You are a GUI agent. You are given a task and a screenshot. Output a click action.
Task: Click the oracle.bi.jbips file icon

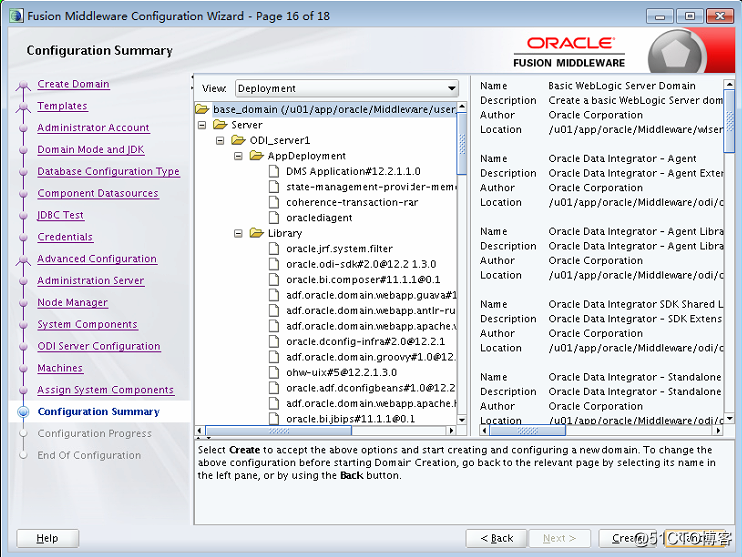tap(274, 418)
